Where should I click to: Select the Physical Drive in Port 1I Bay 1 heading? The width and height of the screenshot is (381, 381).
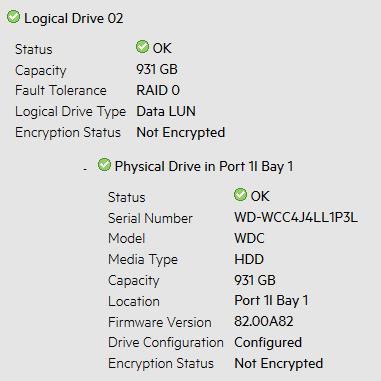click(x=204, y=166)
